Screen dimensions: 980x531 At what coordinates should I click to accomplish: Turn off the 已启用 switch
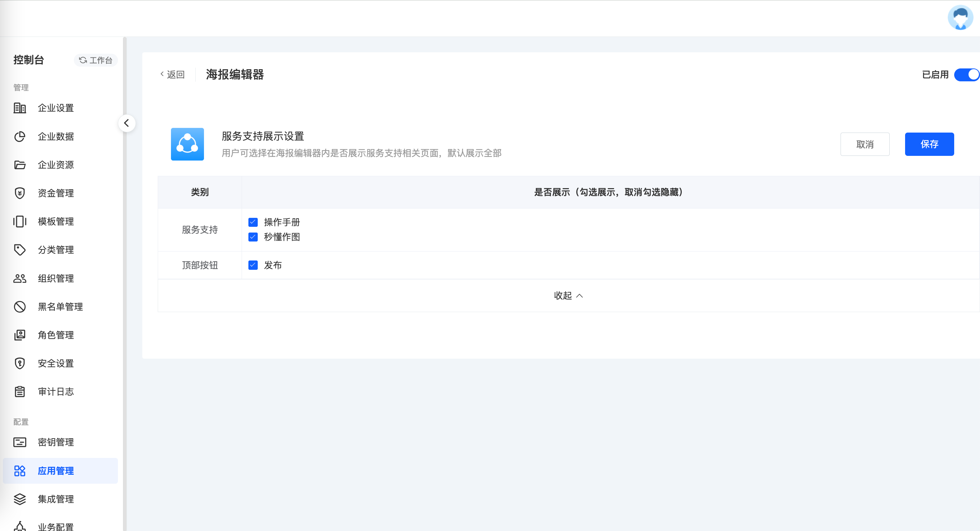point(966,75)
